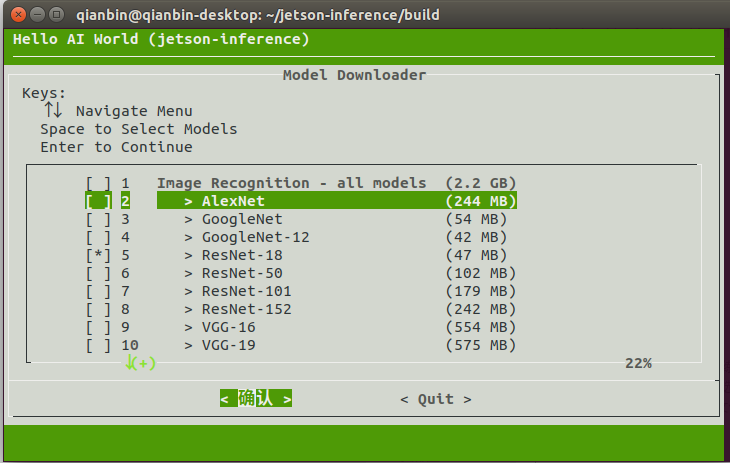
Task: Toggle the GoogleNet-12 checkbox
Action: [x=98, y=238]
